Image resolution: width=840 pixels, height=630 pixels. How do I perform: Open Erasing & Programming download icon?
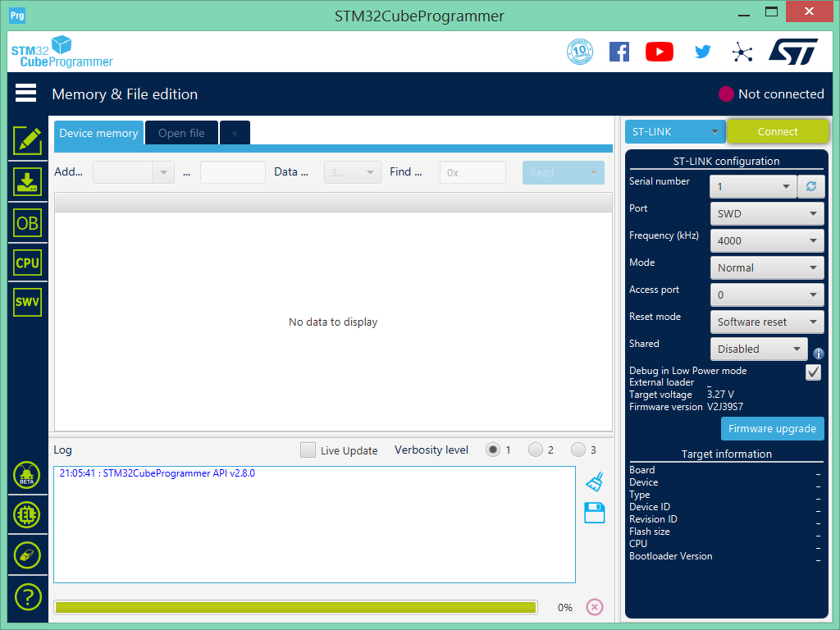[x=27, y=182]
